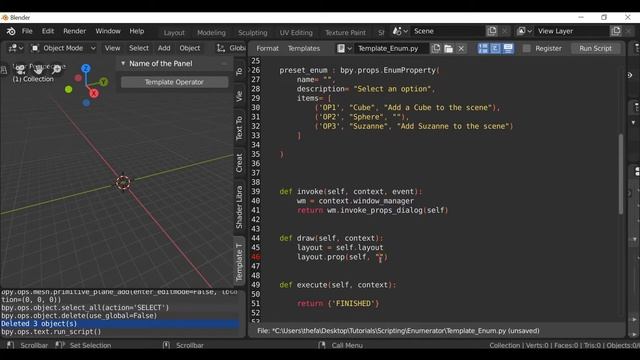Viewport: 640px width, 360px height.
Task: Switch to the Layout workspace tab
Action: pos(174,33)
